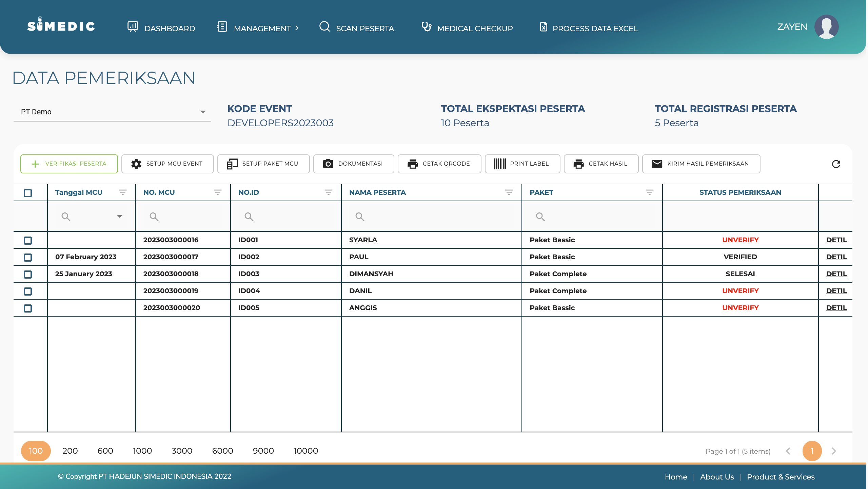This screenshot has width=868, height=489.
Task: Click the Dokumentasi camera icon
Action: (328, 164)
